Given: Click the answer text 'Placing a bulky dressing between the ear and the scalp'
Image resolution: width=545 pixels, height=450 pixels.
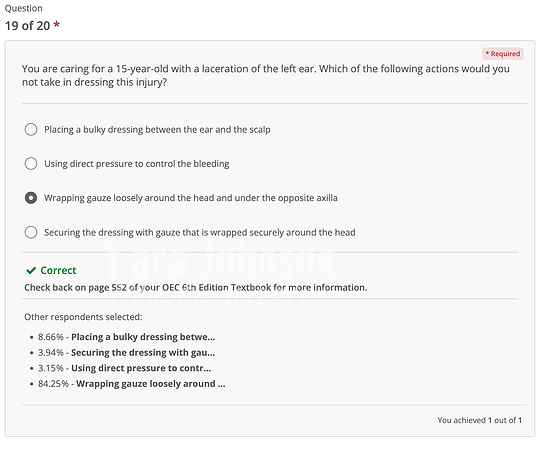Looking at the screenshot, I should (x=157, y=130).
